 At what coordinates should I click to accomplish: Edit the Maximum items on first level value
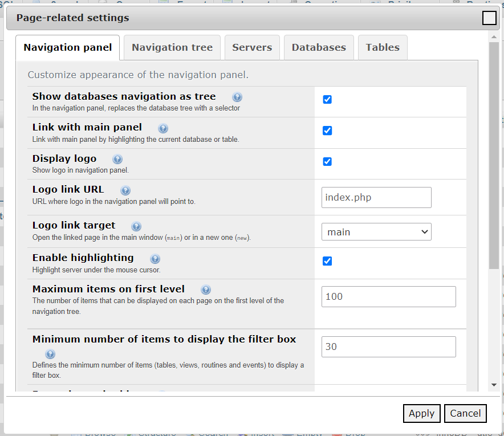point(388,296)
